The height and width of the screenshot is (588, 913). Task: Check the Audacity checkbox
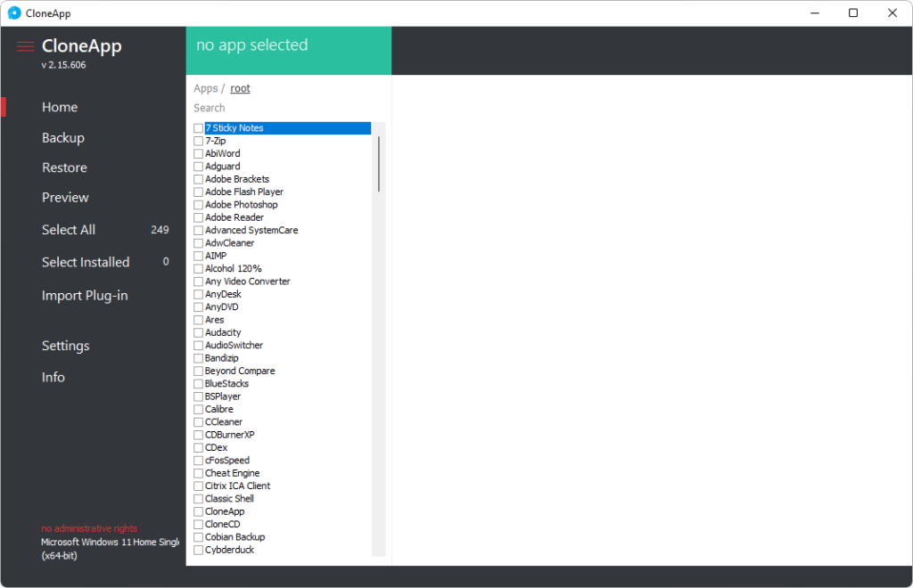197,332
